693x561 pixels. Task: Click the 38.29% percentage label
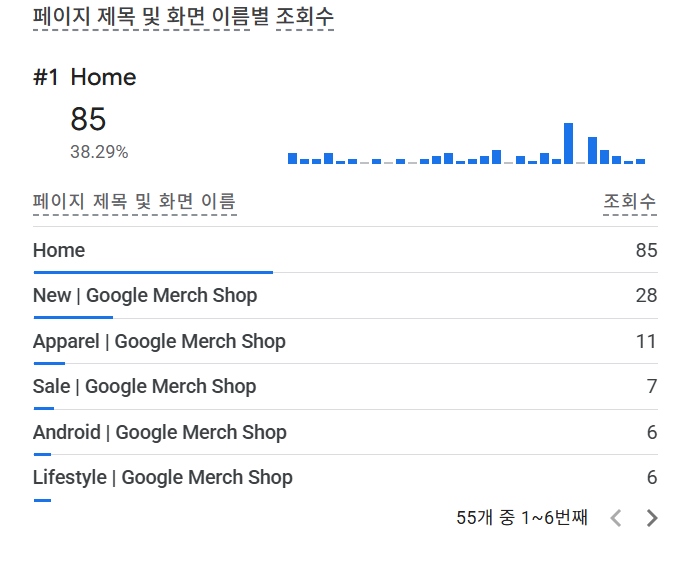99,152
